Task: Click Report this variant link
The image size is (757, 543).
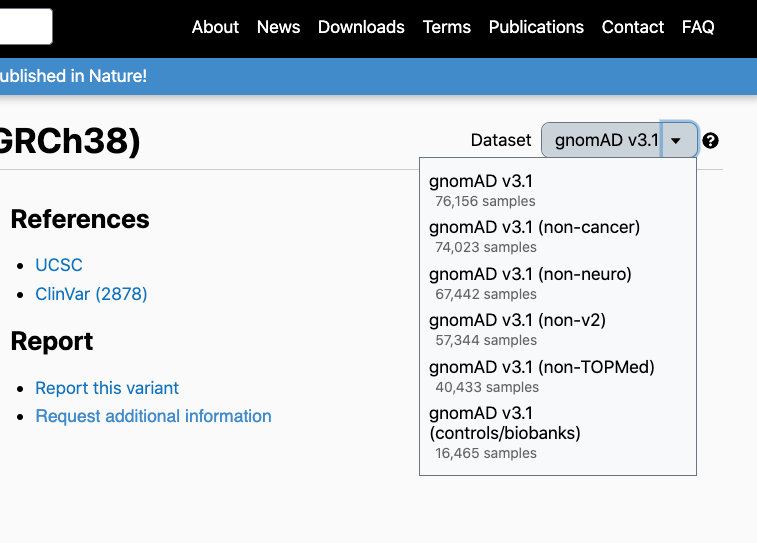Action: point(107,388)
